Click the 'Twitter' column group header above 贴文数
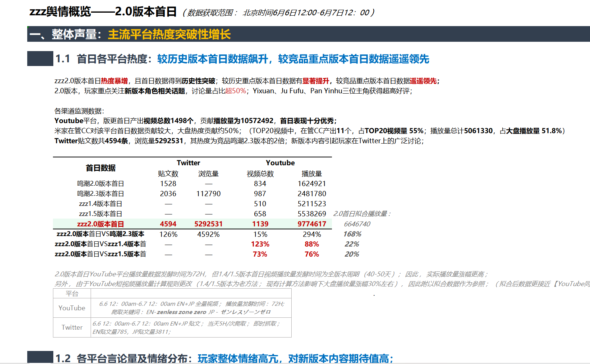This screenshot has height=364, width=590. point(188,163)
